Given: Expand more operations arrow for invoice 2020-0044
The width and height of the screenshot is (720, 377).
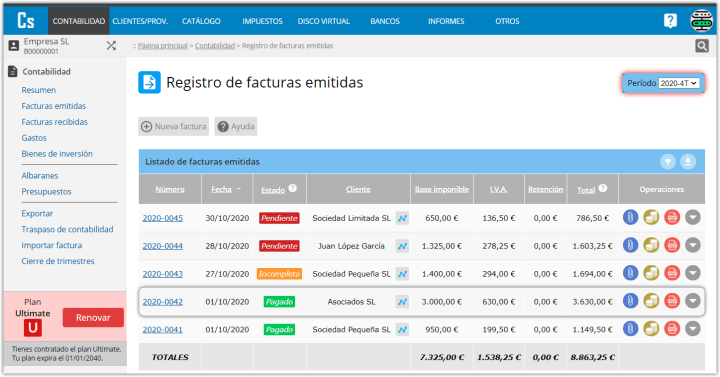Looking at the screenshot, I should pos(692,245).
